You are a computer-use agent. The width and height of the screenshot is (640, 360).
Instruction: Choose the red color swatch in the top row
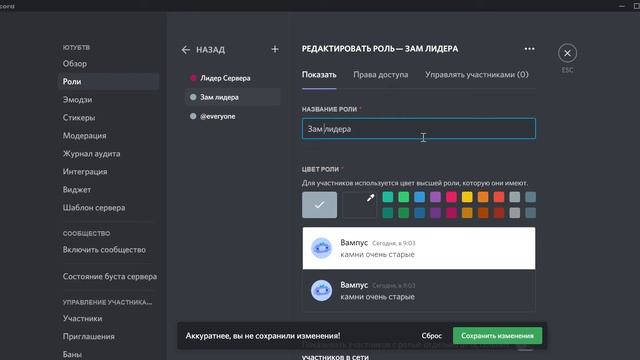click(x=499, y=197)
